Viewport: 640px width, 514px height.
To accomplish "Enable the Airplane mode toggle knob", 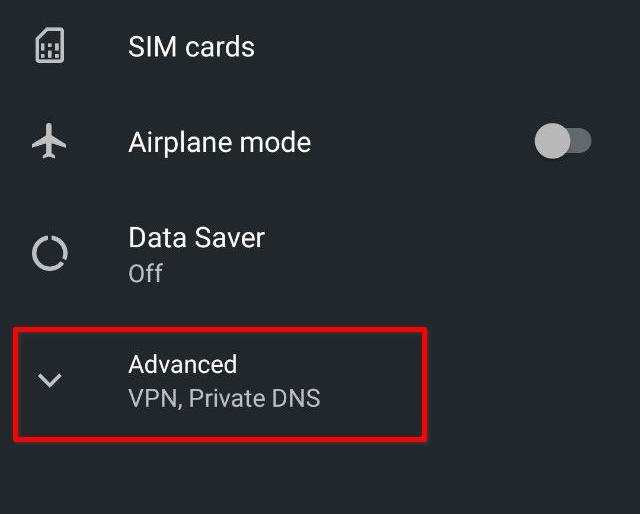I will (x=552, y=141).
